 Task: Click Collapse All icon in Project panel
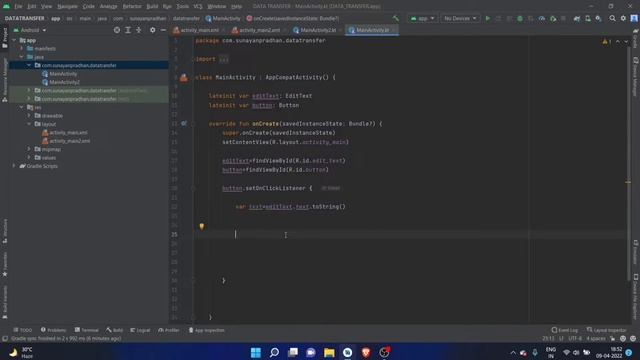(139, 30)
